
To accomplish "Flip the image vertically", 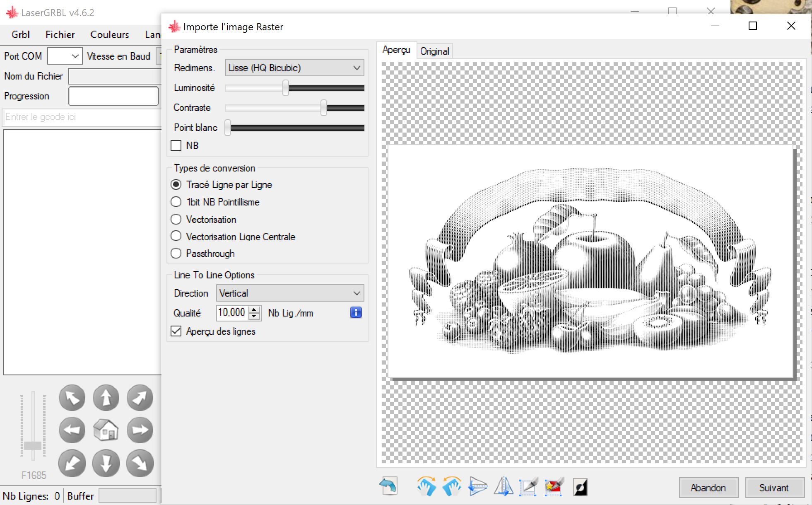I will click(477, 486).
